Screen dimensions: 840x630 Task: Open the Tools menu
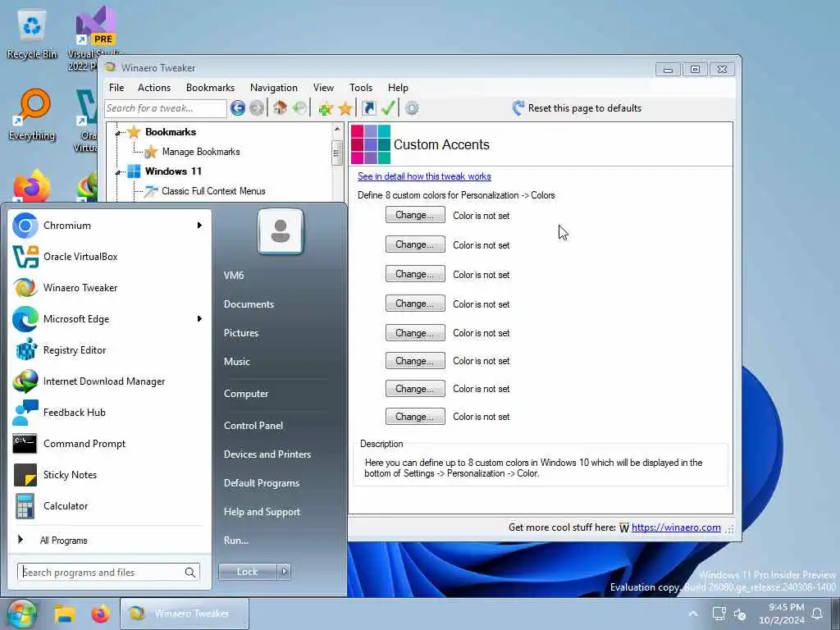tap(361, 87)
